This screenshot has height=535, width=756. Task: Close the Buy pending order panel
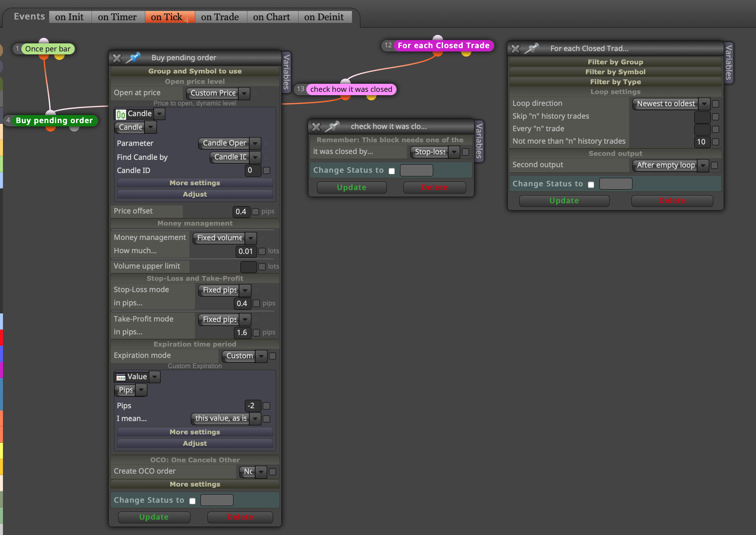[x=117, y=58]
